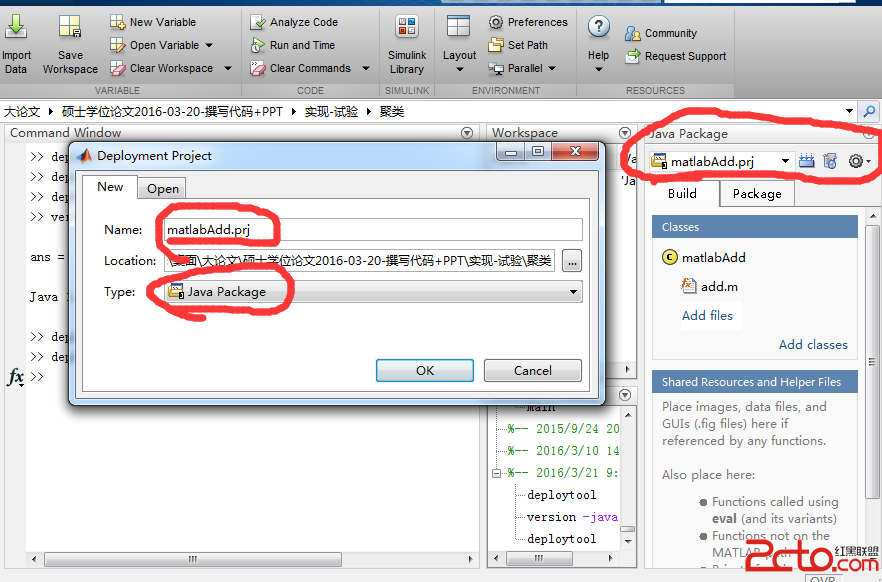This screenshot has height=582, width=882.
Task: Confirm the dialog with OK
Action: (425, 371)
